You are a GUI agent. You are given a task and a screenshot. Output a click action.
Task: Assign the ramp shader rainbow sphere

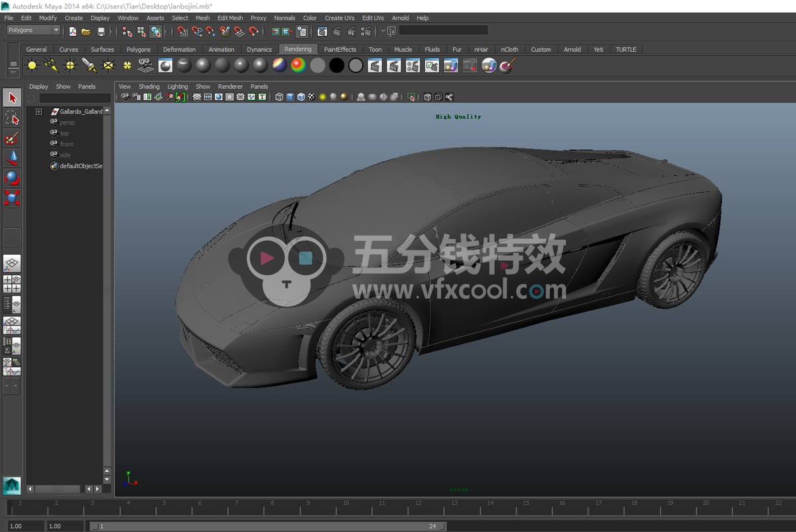pyautogui.click(x=299, y=65)
